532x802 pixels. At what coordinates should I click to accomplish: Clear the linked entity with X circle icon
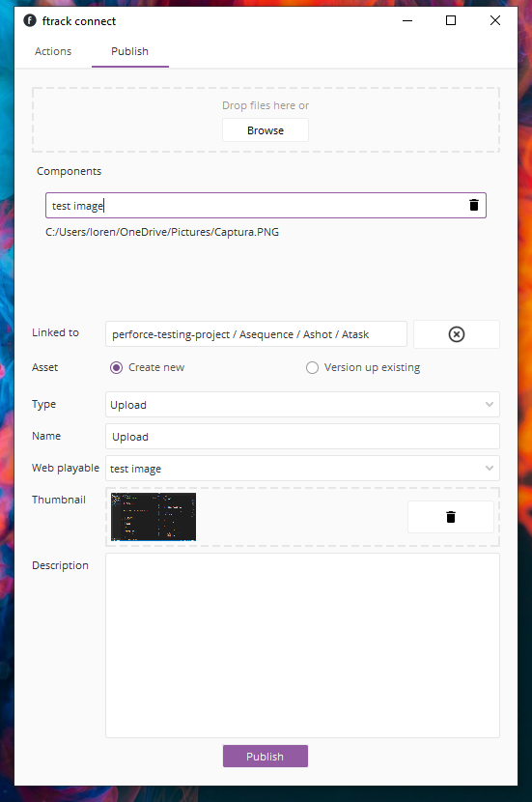click(x=457, y=334)
